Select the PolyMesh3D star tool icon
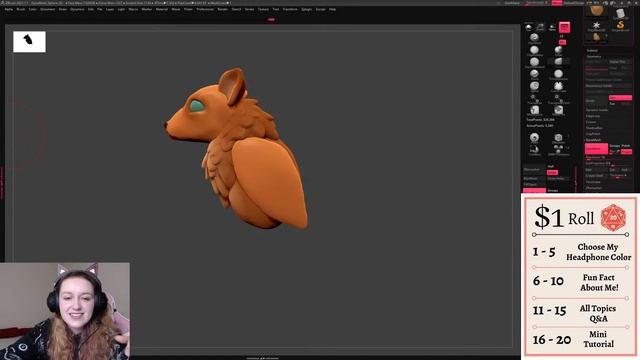The width and height of the screenshot is (640, 360). point(596,26)
